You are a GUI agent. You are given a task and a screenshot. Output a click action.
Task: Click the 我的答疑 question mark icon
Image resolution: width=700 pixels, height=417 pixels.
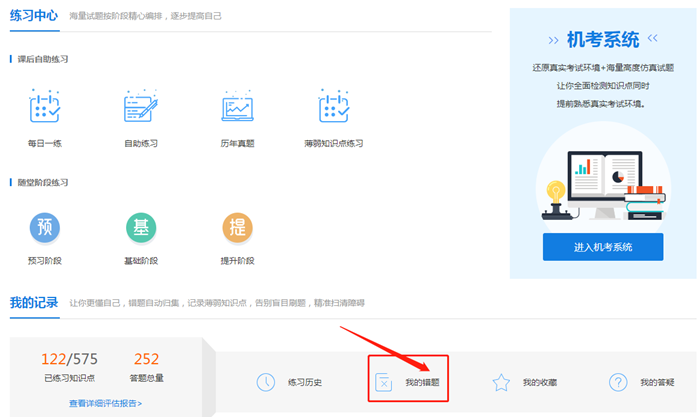click(x=618, y=382)
